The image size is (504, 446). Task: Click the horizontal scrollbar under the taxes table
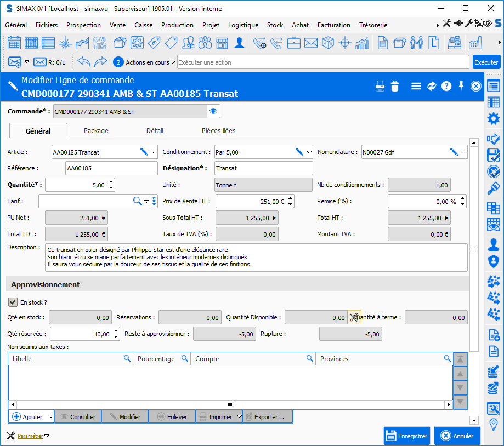tap(230, 404)
